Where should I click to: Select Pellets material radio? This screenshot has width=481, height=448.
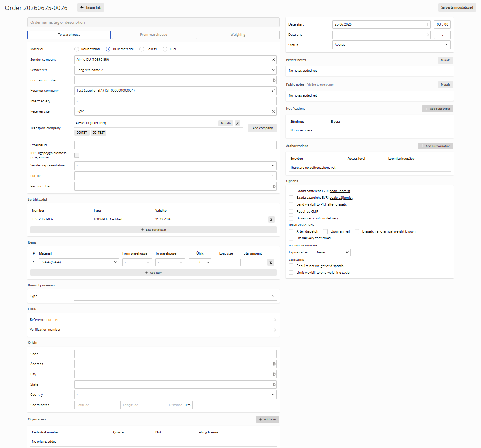[142, 49]
